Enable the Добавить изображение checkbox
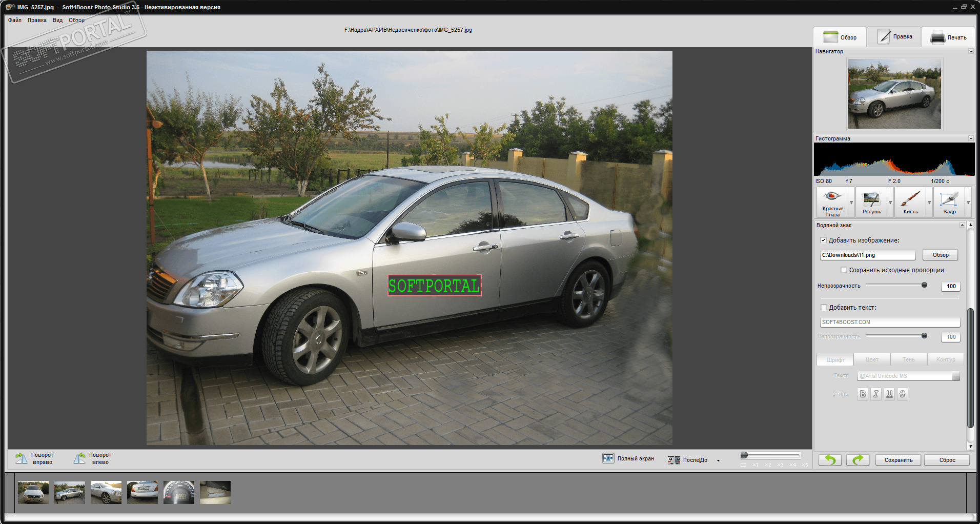Viewport: 980px width, 524px height. point(823,240)
